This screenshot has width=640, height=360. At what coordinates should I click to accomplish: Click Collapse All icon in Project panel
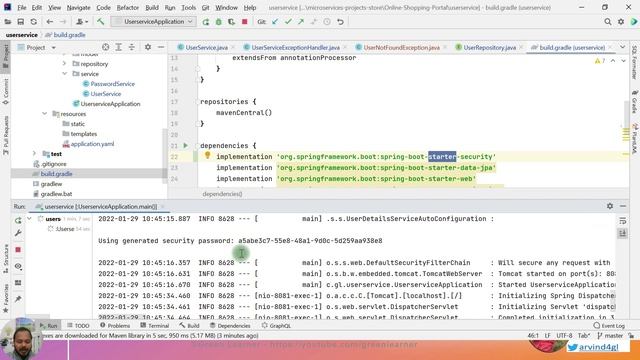pos(131,47)
